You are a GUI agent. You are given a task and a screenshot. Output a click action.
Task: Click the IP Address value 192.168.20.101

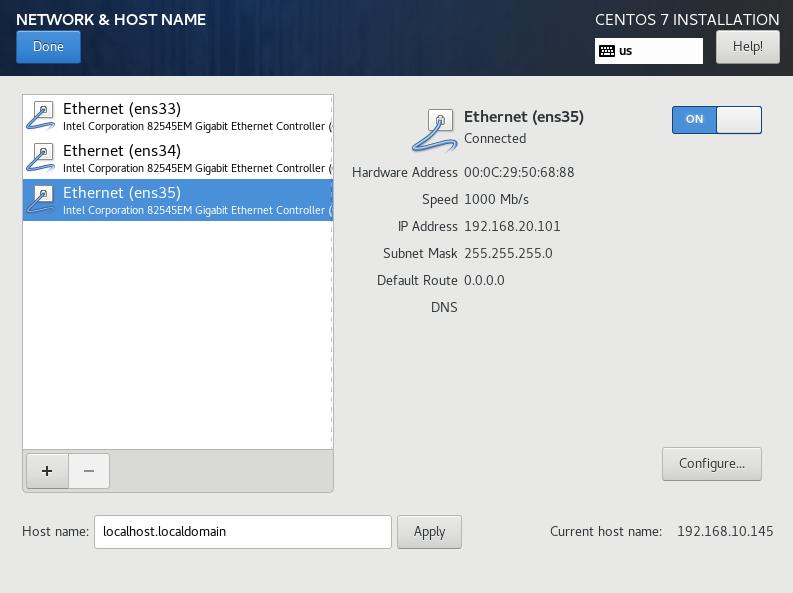(513, 227)
